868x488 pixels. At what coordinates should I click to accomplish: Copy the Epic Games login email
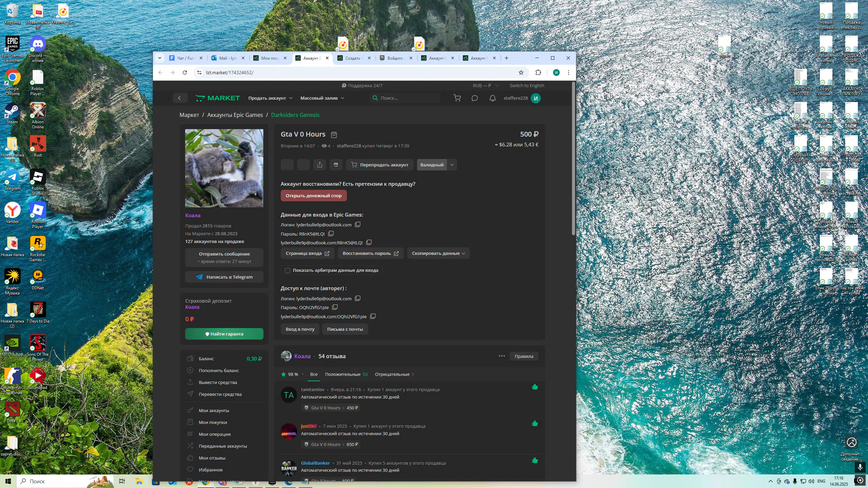tap(358, 225)
